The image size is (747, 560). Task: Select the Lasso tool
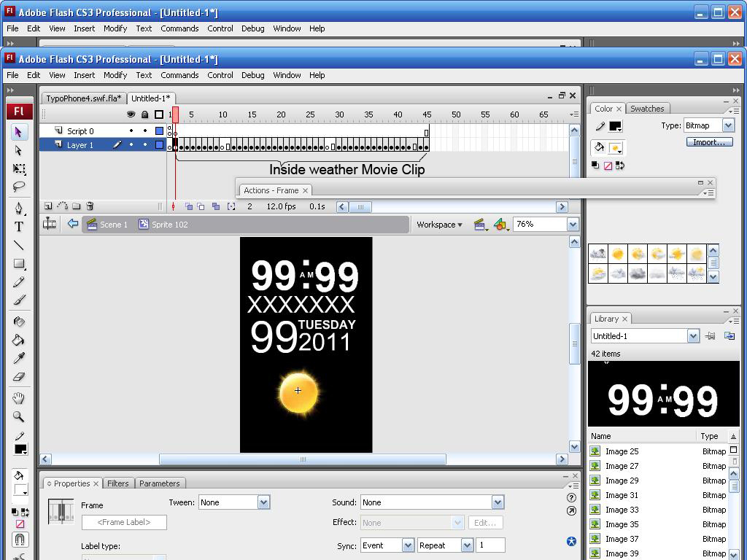19,187
